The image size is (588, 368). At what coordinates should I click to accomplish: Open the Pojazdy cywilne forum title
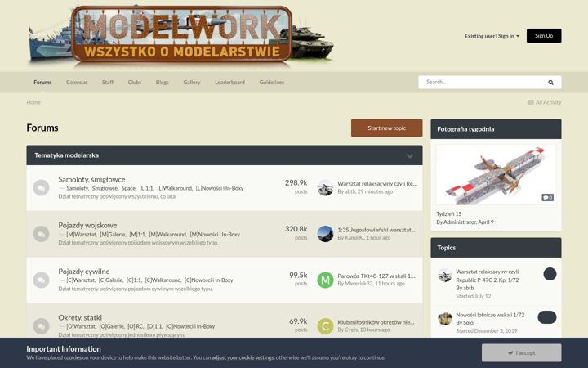(84, 272)
